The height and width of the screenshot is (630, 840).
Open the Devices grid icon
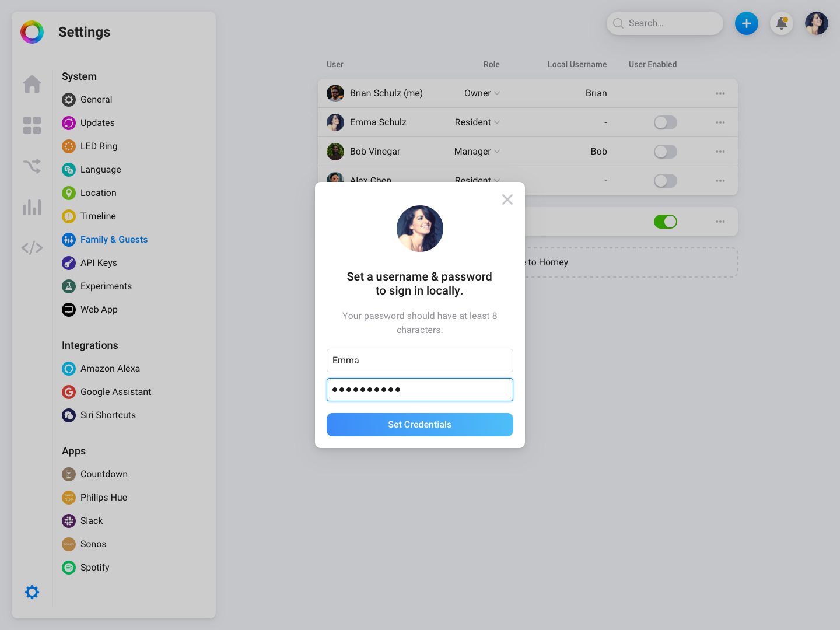[x=32, y=125]
